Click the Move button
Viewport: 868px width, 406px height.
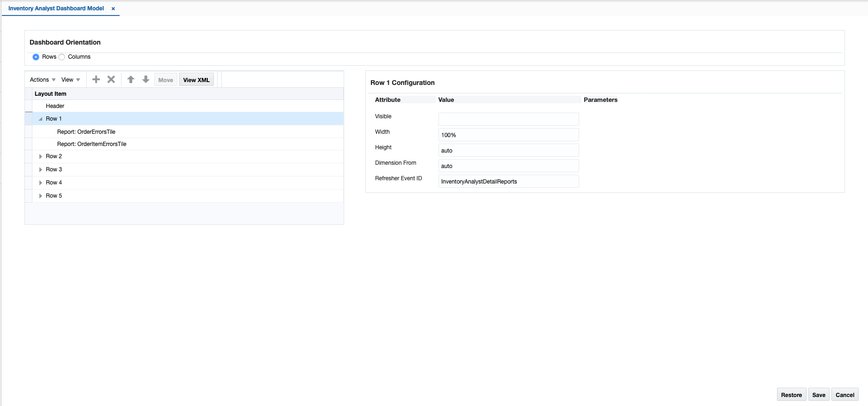166,80
